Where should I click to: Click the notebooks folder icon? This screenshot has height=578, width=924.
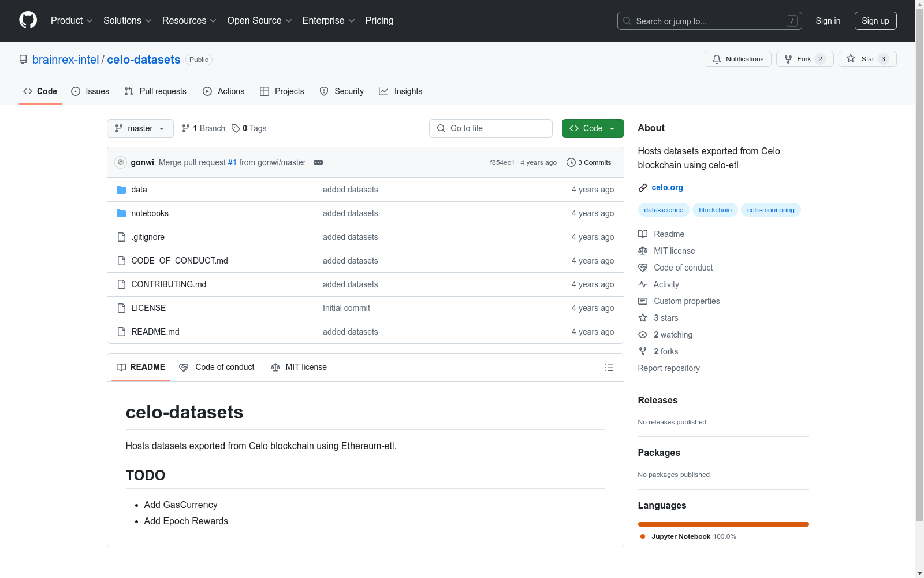(x=121, y=213)
